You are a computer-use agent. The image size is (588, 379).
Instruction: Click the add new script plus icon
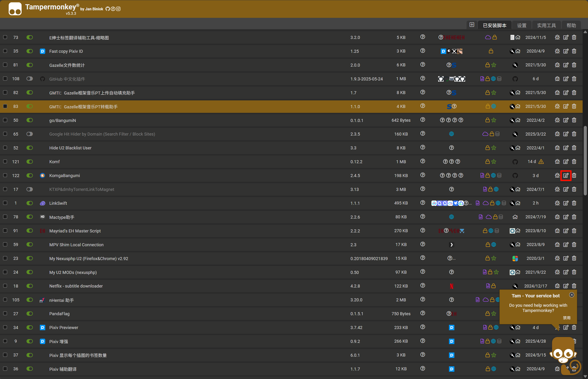[472, 25]
